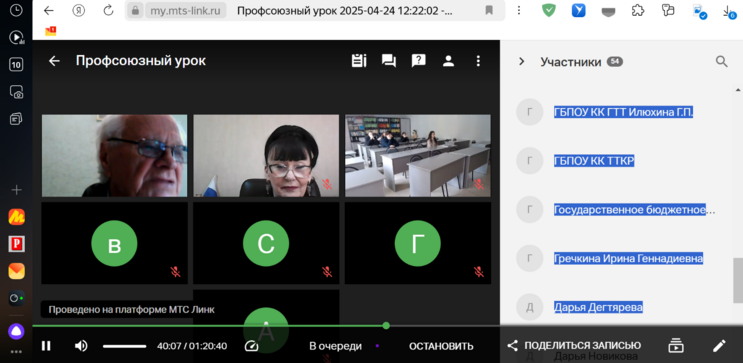
Task: Open the sidebar three-dot more menu
Action: coord(16,352)
